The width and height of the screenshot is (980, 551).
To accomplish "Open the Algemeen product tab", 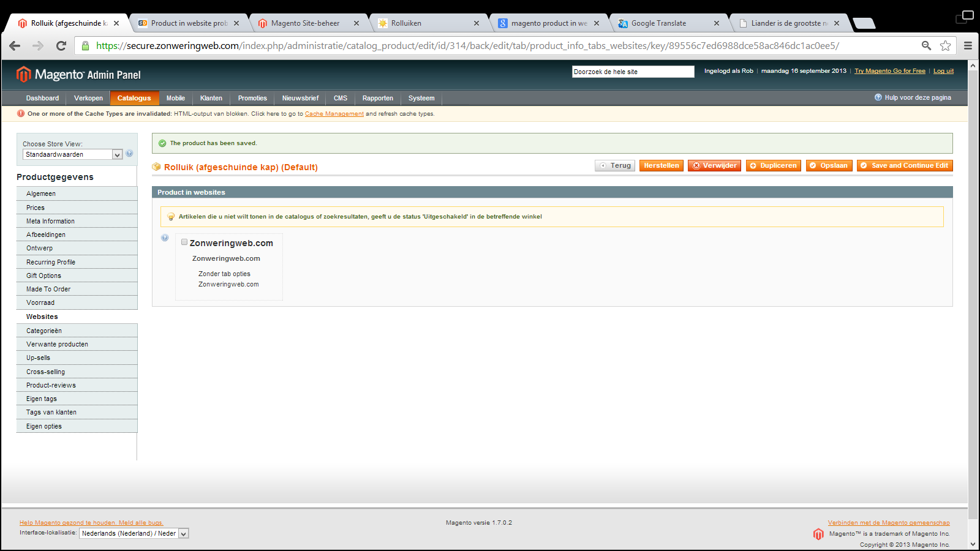I will [x=77, y=193].
